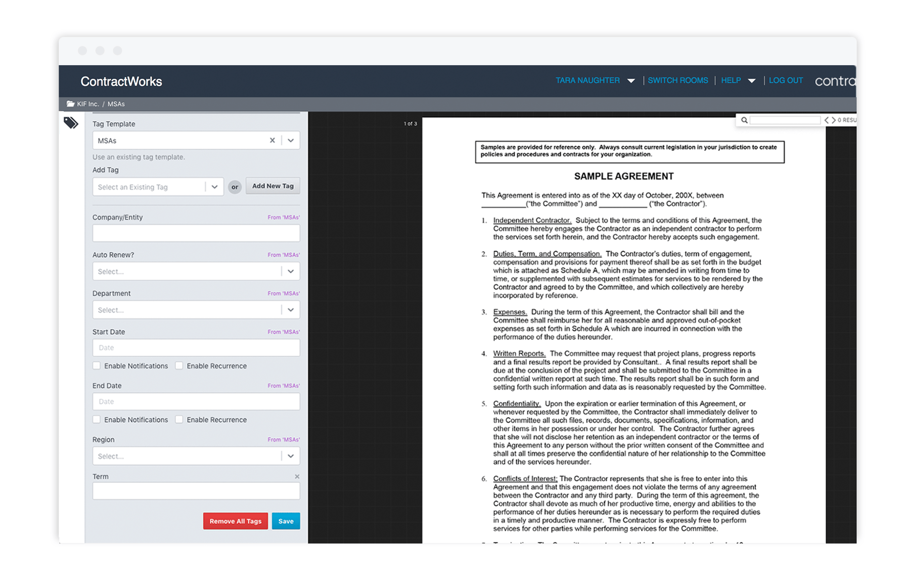Click the partner logo at top right
910x588 pixels.
click(x=835, y=81)
